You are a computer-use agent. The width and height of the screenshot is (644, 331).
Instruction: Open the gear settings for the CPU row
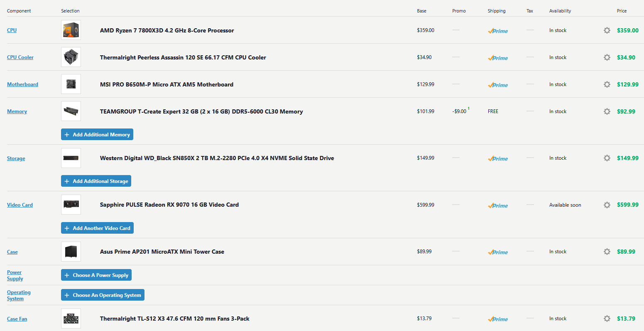point(607,30)
